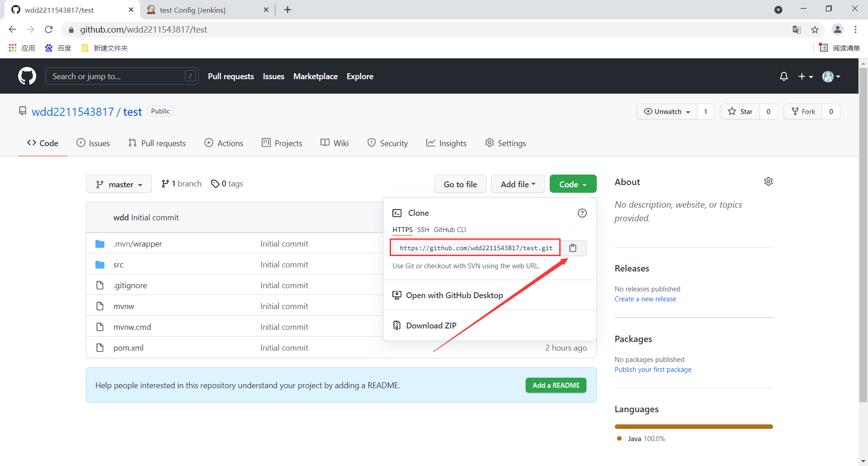Reload the page
Image resolution: width=868 pixels, height=466 pixels.
point(49,29)
